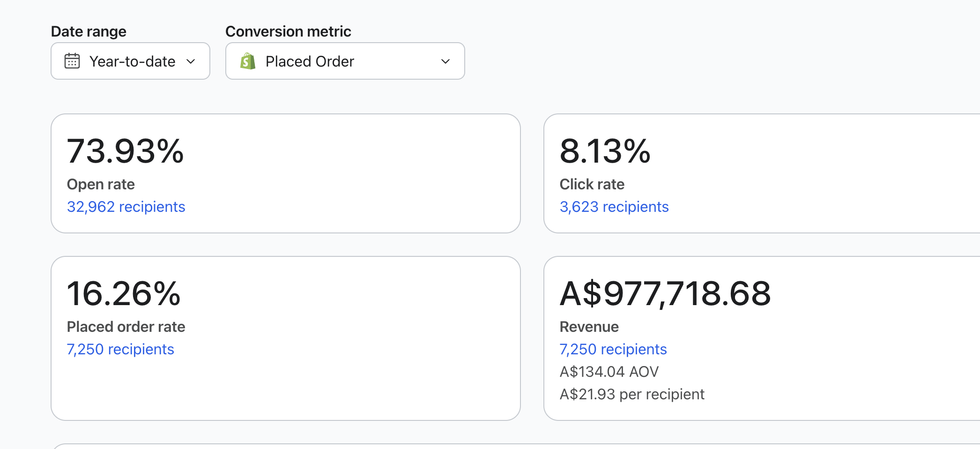The width and height of the screenshot is (980, 449).
Task: Open the 32,962 recipients link
Action: (126, 207)
